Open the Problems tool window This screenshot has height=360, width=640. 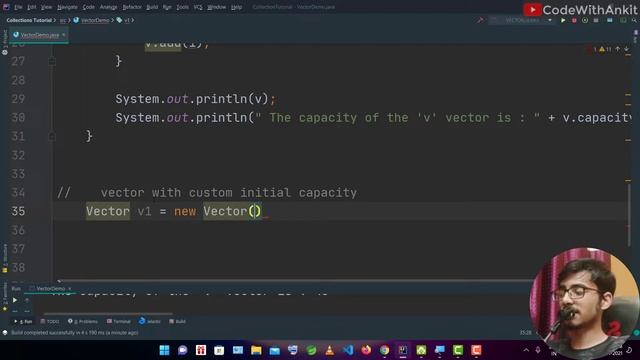tap(83, 322)
